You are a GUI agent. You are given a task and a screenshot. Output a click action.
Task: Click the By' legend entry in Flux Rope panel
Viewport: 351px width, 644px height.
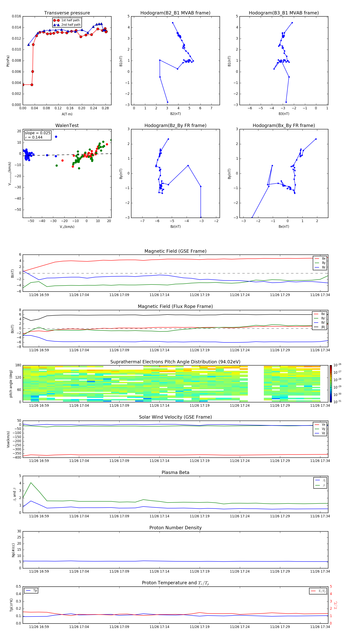(320, 318)
